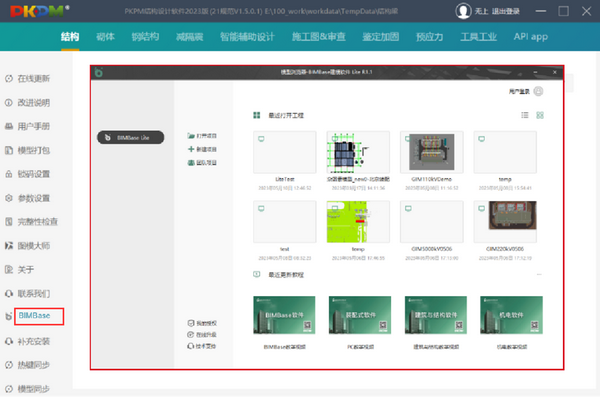Screen dimensions: 600x397
Task: Open 改进说明 in the sidebar
Action: point(28,103)
